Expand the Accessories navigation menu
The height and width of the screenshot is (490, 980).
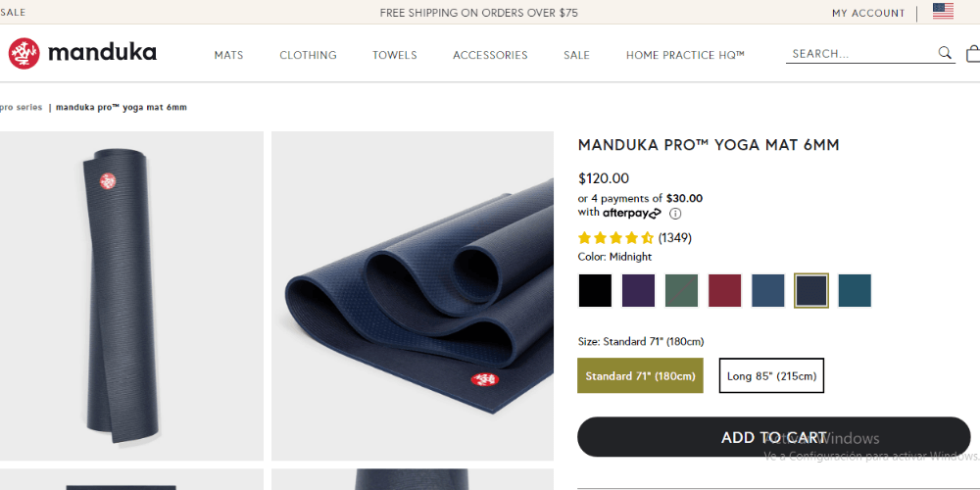[x=490, y=55]
